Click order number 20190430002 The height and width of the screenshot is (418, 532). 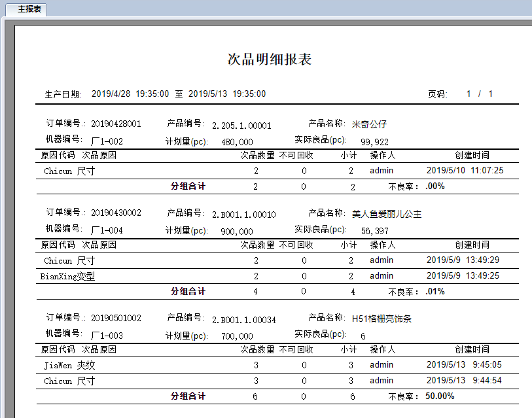tap(116, 213)
